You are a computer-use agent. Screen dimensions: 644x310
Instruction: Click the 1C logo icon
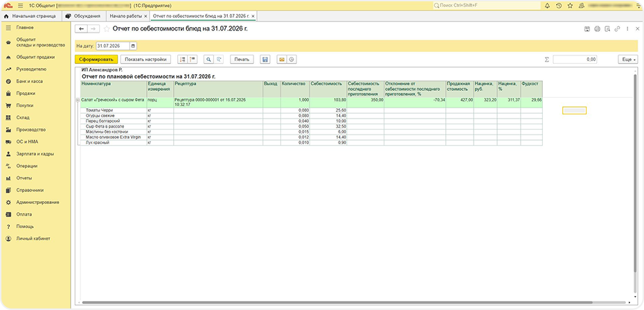pos(8,6)
